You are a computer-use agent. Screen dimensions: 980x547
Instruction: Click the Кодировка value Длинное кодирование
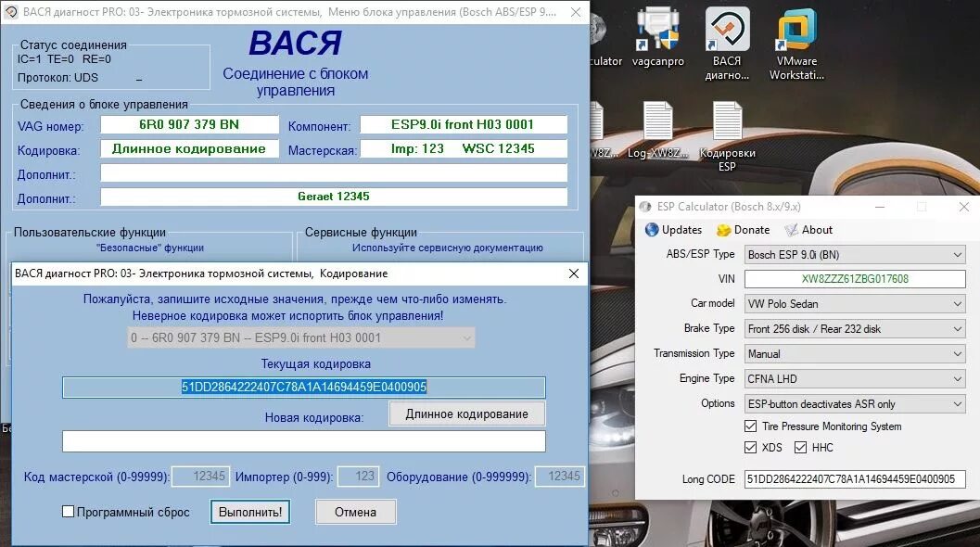click(189, 148)
